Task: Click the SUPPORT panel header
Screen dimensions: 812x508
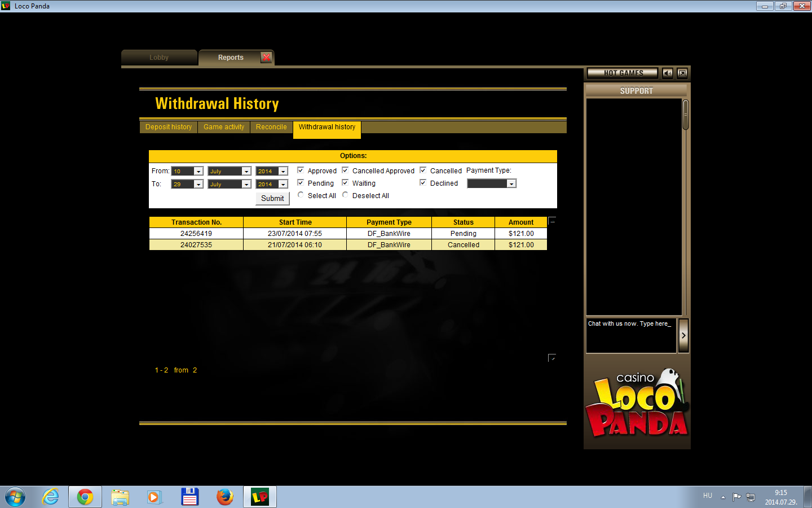Action: click(x=636, y=91)
